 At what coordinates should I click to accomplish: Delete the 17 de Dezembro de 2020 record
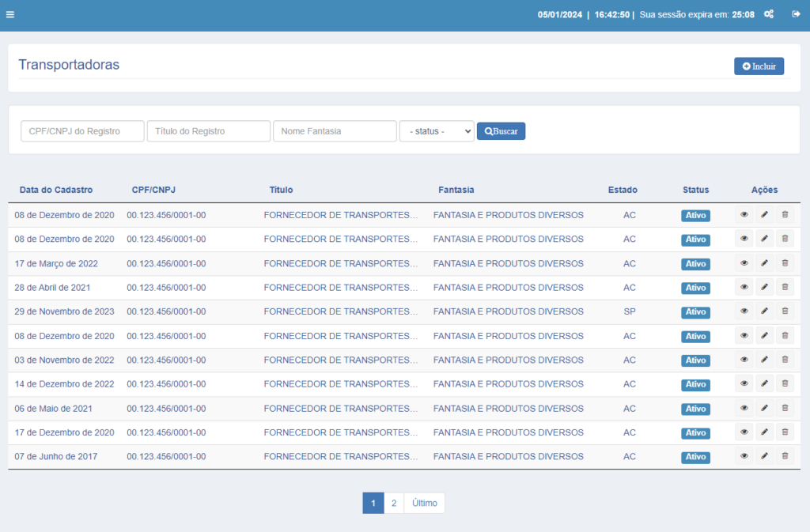[x=785, y=432]
